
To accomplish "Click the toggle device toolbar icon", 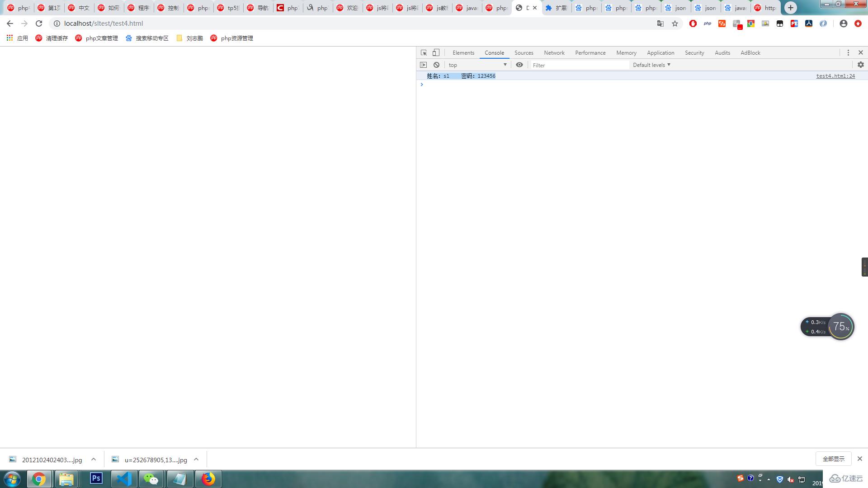I will click(436, 52).
